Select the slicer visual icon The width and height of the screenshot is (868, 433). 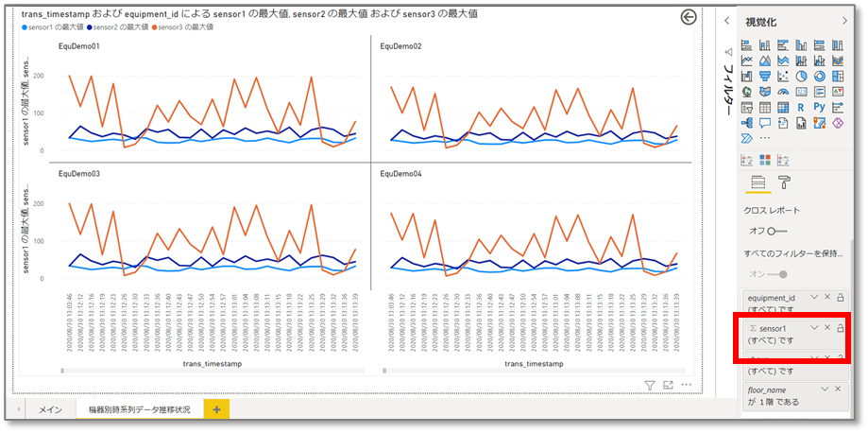pyautogui.click(x=747, y=108)
